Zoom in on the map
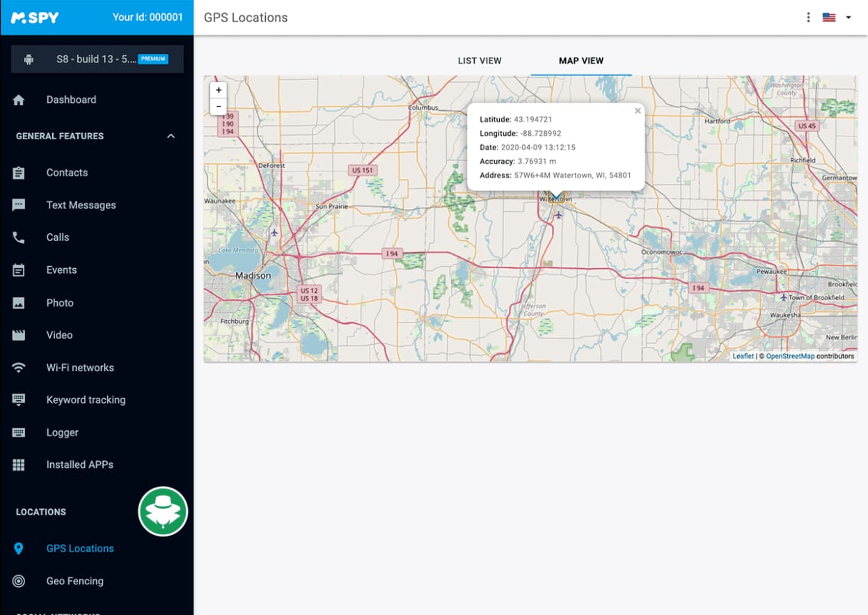Viewport: 868px width, 615px height. (219, 91)
